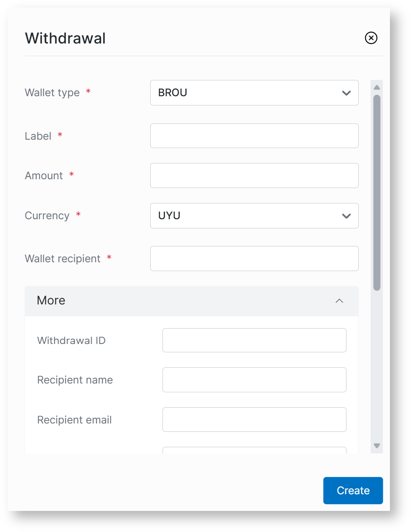The image size is (411, 532).
Task: Focus the Recipient name field
Action: [x=254, y=380]
